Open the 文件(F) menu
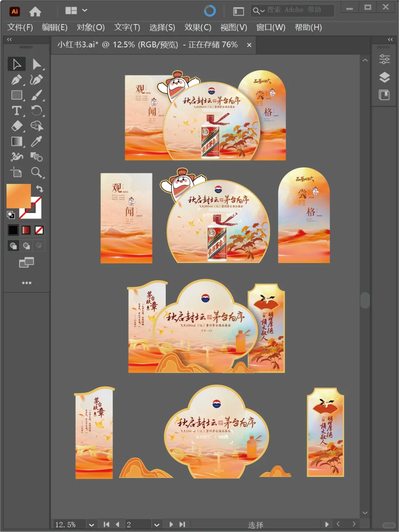Screen dimensions: 399x532 (x=20, y=27)
